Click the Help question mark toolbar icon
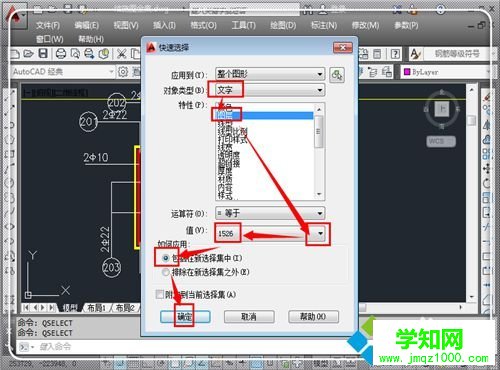 pos(395,54)
